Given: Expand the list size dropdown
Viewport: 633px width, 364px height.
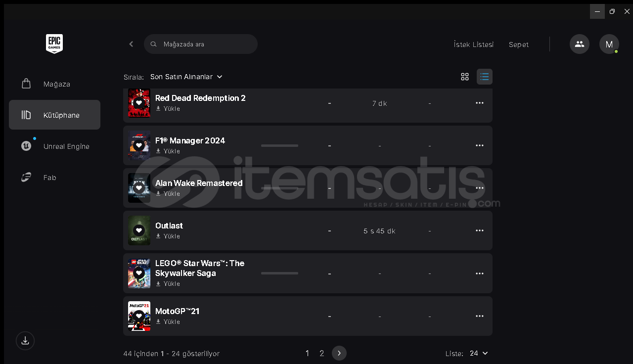Looking at the screenshot, I should point(479,353).
